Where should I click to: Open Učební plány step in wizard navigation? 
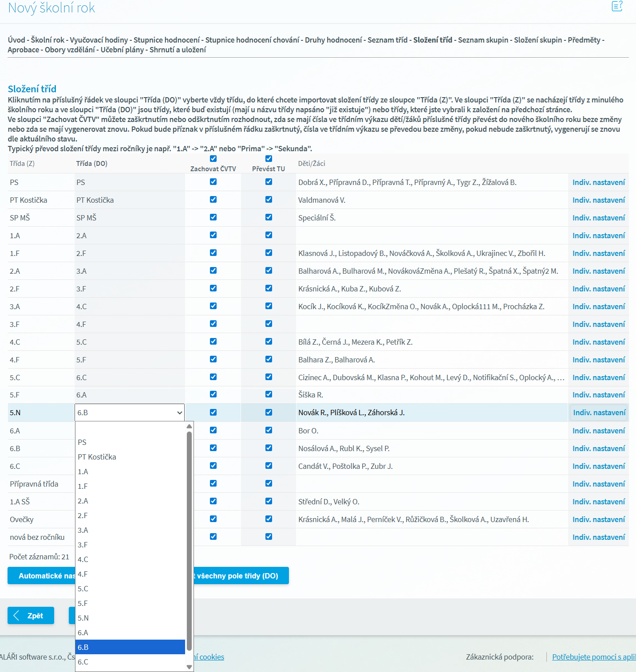coord(122,50)
